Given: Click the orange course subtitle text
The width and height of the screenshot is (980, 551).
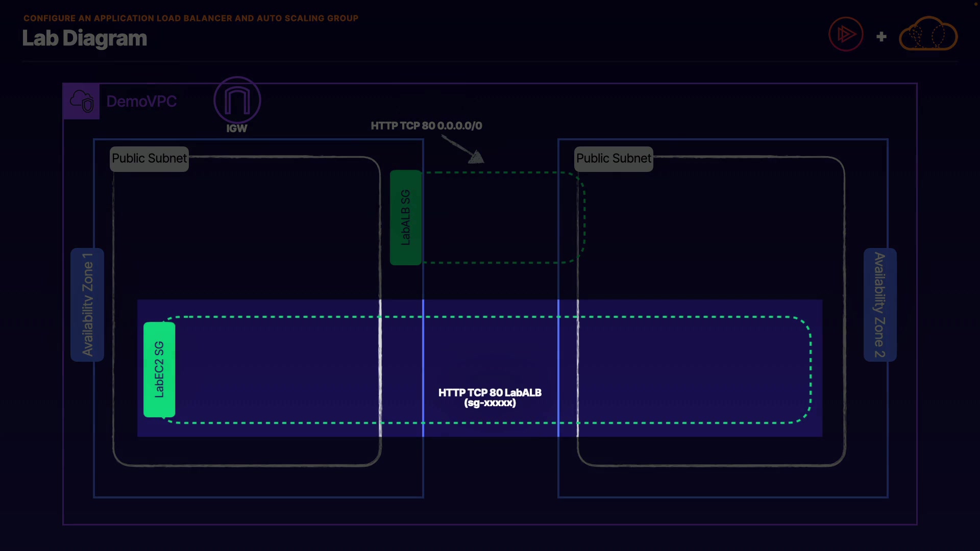Looking at the screenshot, I should click(191, 18).
